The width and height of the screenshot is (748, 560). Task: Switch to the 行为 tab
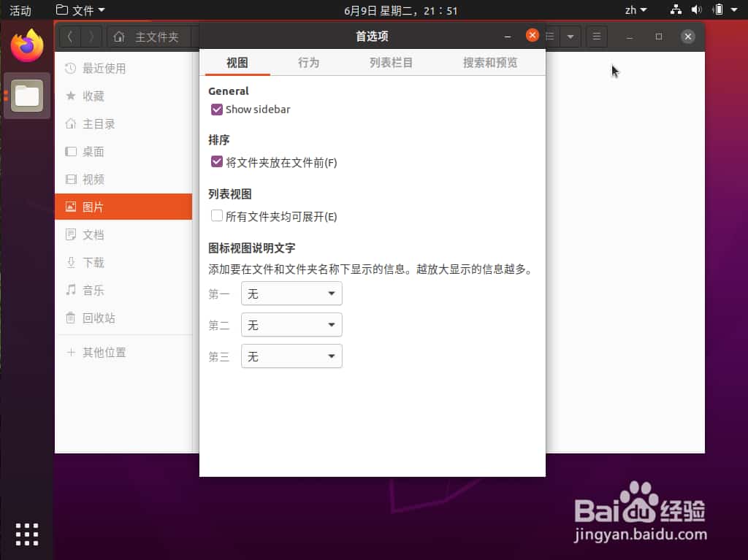(x=309, y=63)
